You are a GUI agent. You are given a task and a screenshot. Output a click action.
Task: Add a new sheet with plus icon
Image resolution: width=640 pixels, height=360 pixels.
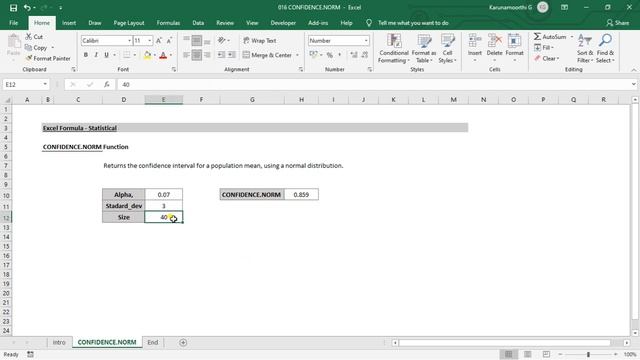coord(183,342)
